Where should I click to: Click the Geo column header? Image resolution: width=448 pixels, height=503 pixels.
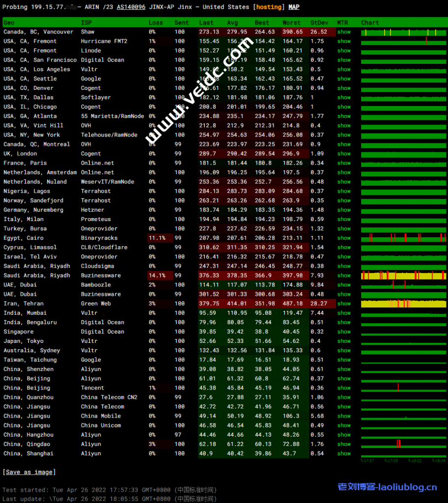pyautogui.click(x=9, y=23)
